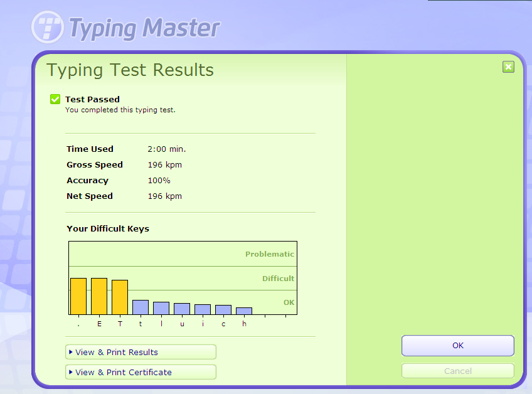The height and width of the screenshot is (394, 532).
Task: Confirm results by clicking OK
Action: [457, 346]
